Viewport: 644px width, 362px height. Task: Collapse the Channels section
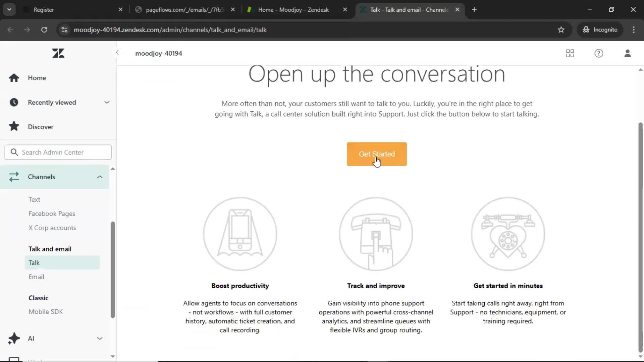[100, 177]
